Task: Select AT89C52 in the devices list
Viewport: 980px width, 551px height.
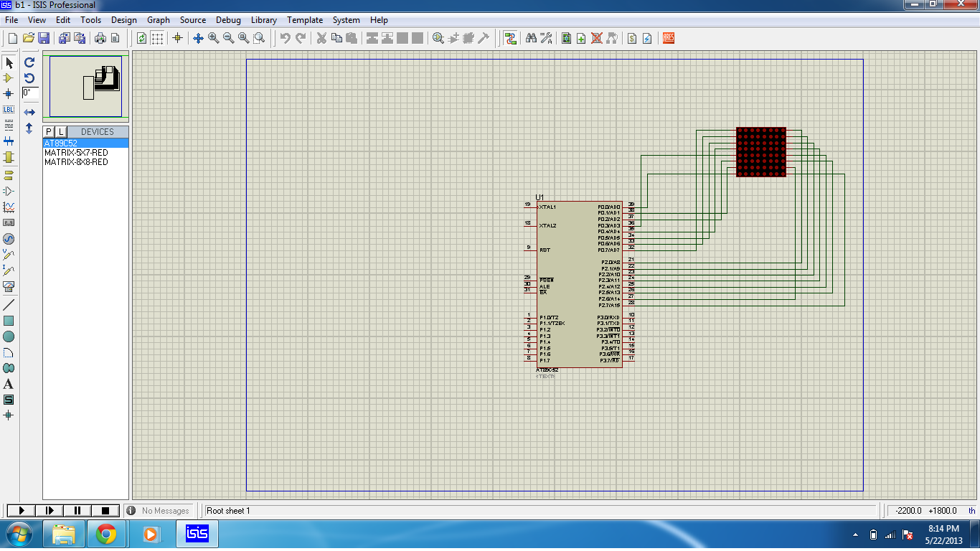Action: coord(86,143)
